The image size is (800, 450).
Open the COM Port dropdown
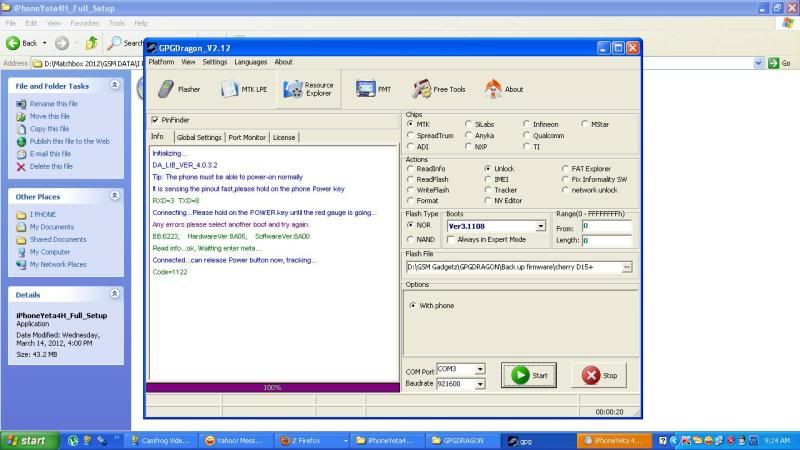[480, 369]
